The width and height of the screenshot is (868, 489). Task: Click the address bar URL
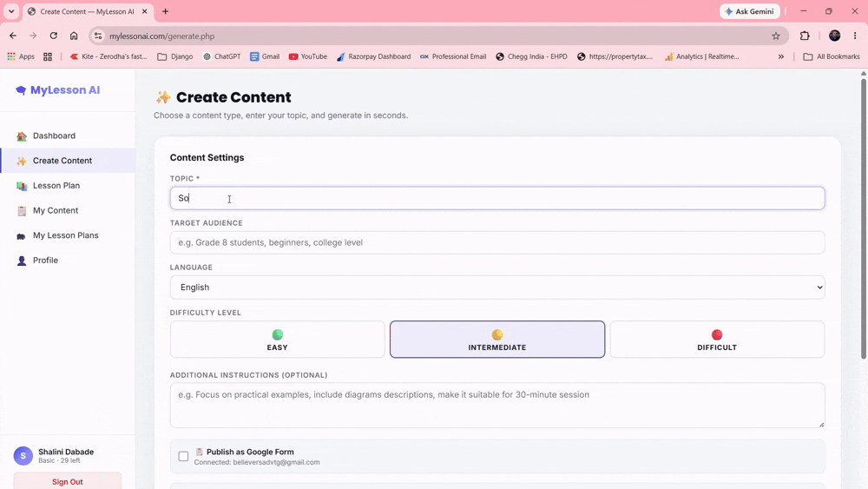[161, 36]
